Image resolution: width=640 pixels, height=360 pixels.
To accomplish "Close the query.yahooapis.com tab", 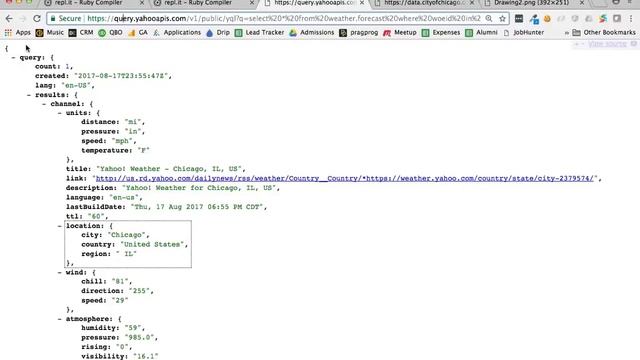I will click(x=362, y=3).
